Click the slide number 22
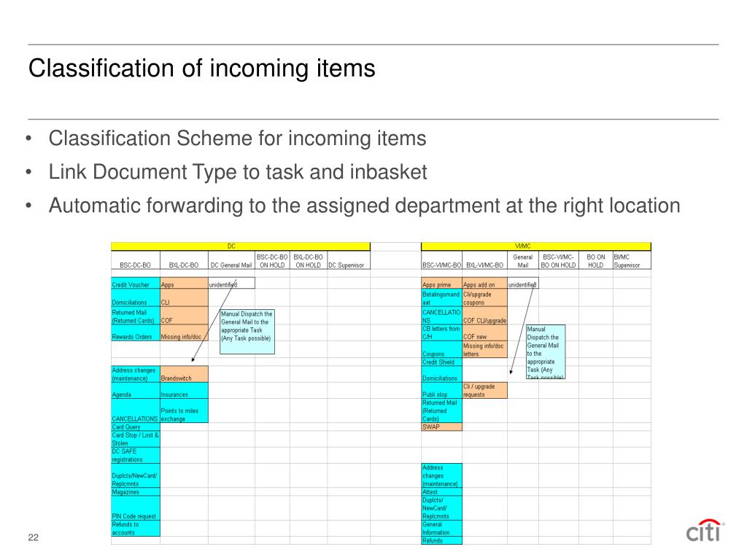The image size is (747, 560). (34, 537)
